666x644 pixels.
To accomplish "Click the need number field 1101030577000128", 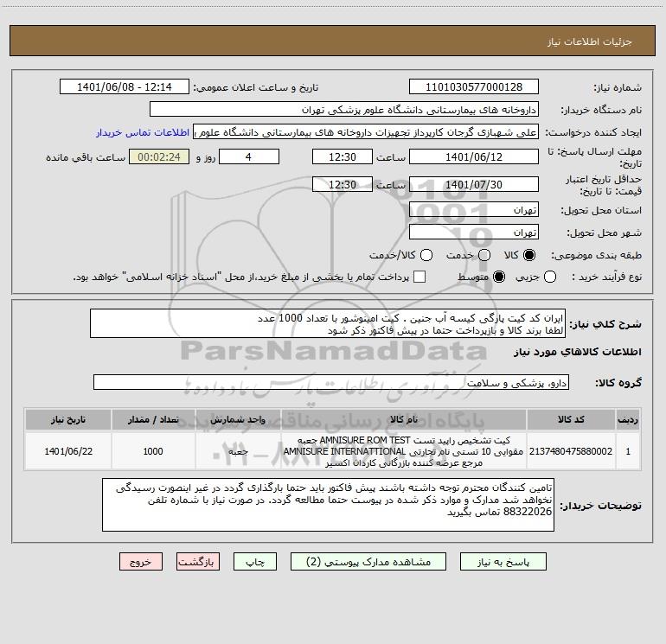I will [x=474, y=87].
